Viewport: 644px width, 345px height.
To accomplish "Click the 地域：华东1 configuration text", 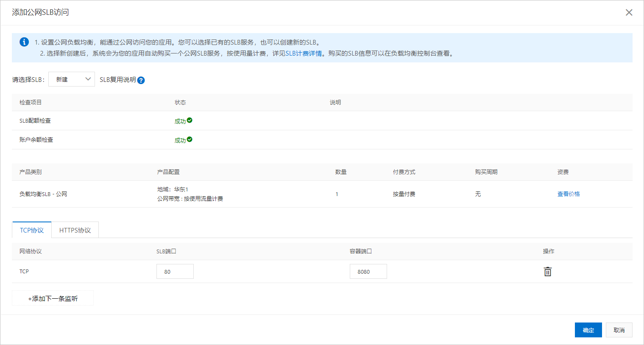I will [173, 189].
